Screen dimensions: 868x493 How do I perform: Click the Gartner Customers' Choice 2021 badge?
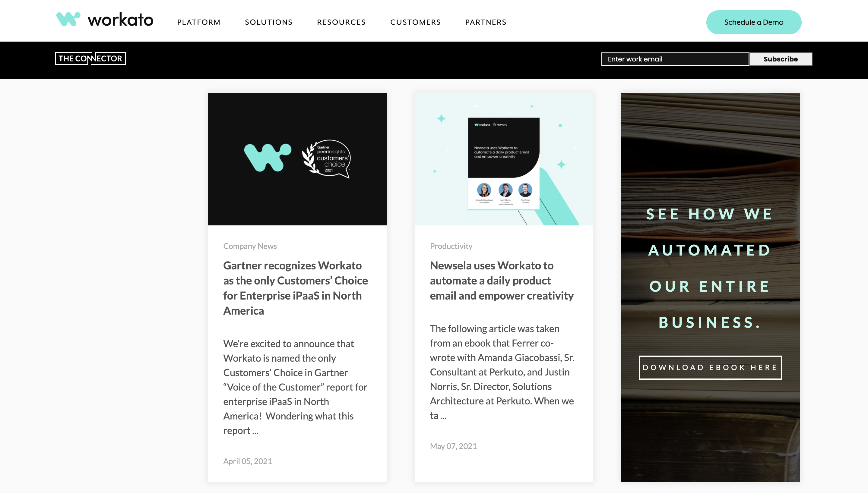point(326,159)
